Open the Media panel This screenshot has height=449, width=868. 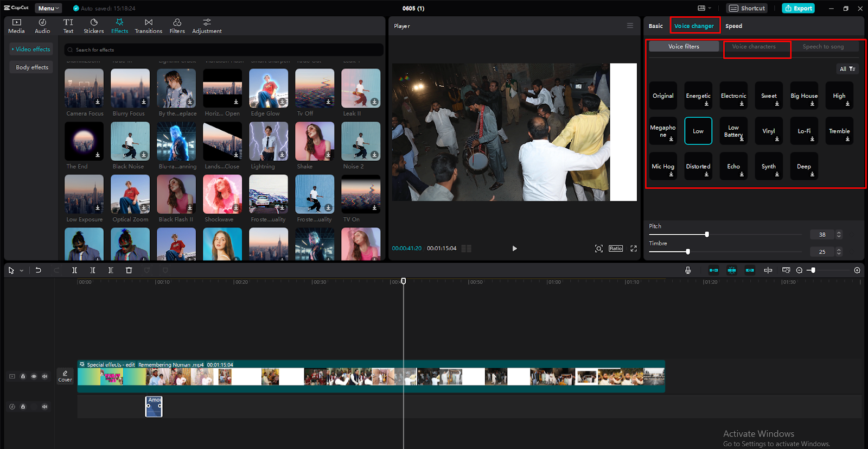tap(16, 26)
